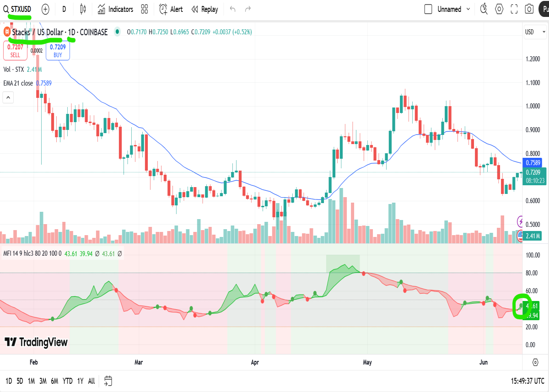549x392 pixels.
Task: Select the 6M time range tab
Action: point(54,381)
